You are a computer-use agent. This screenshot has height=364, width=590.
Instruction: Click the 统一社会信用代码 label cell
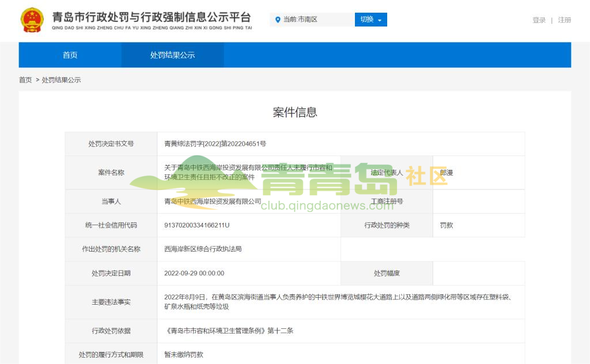(111, 225)
